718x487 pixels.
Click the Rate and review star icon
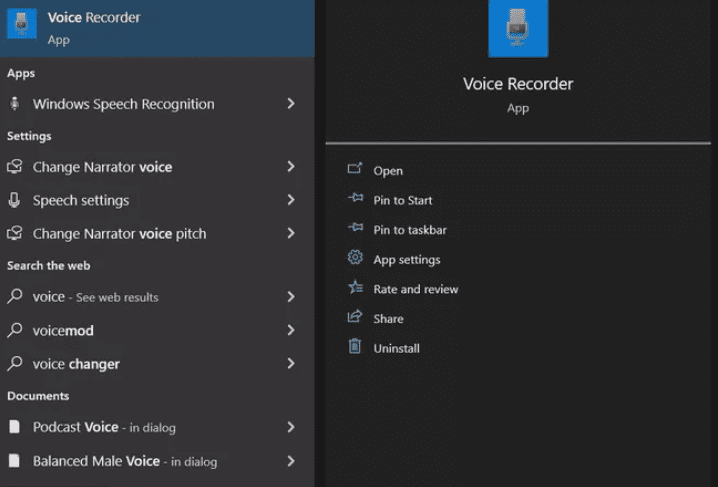pyautogui.click(x=355, y=288)
